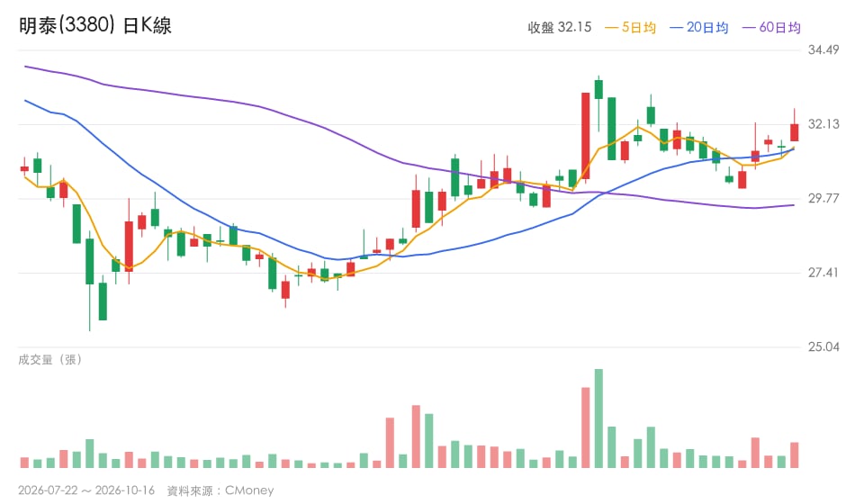The width and height of the screenshot is (864, 504).
Task: Click the 資料來源：CMoney source text
Action: 220,490
